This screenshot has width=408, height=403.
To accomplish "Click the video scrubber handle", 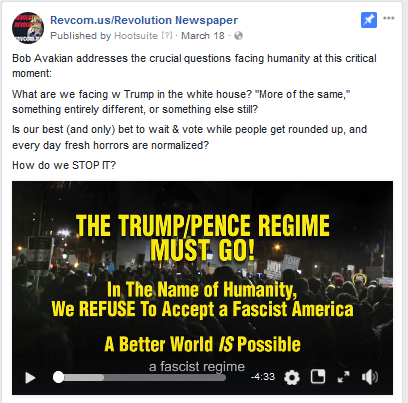I will coord(58,377).
